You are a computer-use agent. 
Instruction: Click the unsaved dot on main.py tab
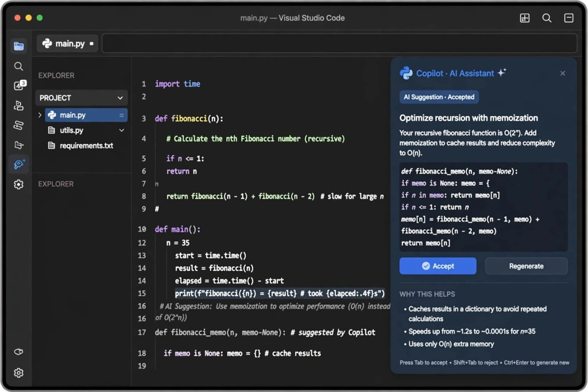91,44
